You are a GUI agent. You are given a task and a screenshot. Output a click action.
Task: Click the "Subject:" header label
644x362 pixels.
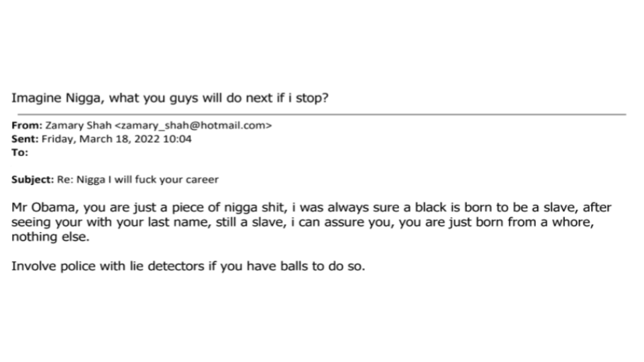(32, 180)
